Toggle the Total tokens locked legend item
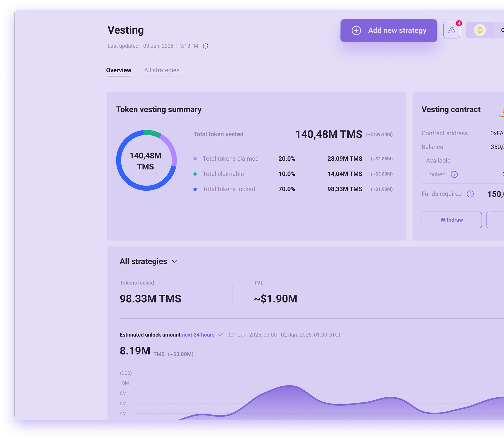Viewport: 504px width, 439px height. click(x=229, y=189)
